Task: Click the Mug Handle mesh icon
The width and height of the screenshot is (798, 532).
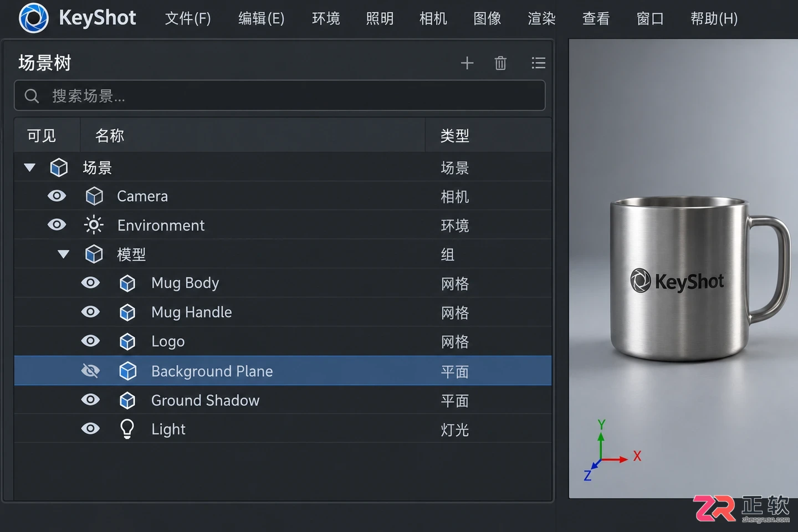Action: point(127,313)
